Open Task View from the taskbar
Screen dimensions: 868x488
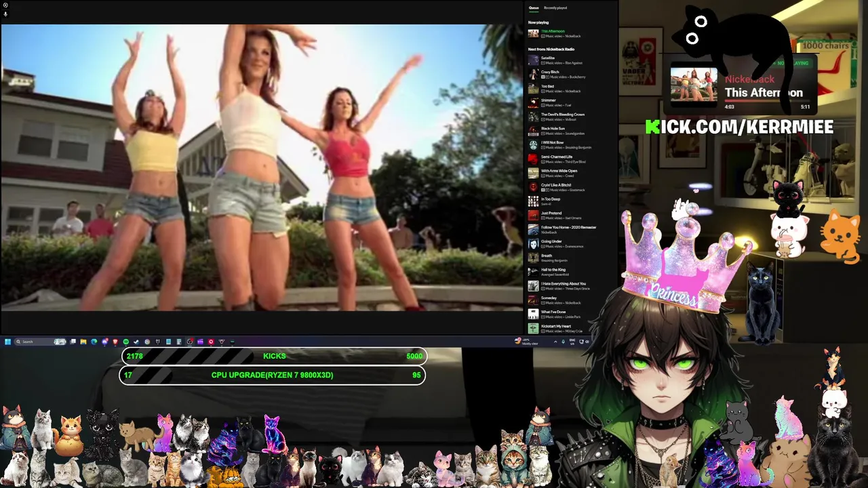[x=73, y=342]
